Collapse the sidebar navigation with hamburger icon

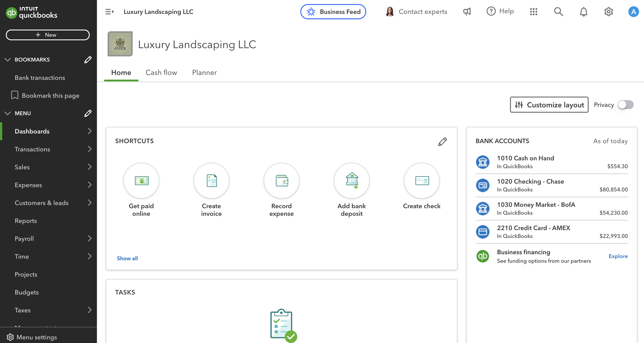coord(109,12)
